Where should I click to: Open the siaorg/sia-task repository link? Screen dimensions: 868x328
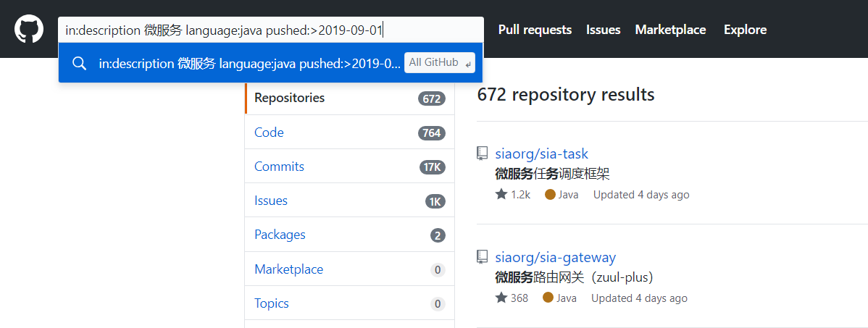click(x=541, y=154)
